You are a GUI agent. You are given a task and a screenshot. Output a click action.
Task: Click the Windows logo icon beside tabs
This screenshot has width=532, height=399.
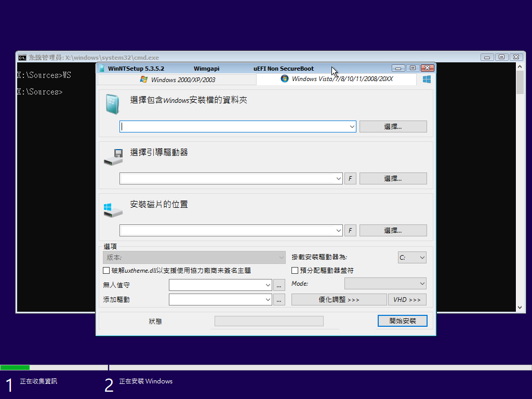coord(427,79)
